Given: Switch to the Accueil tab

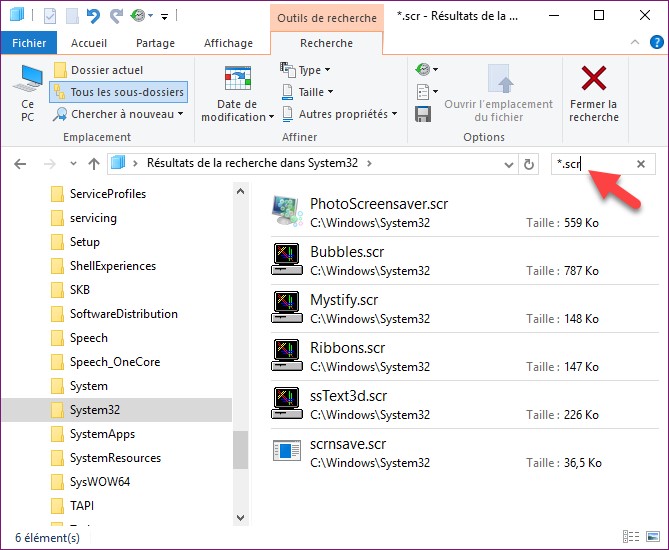Looking at the screenshot, I should pos(89,43).
